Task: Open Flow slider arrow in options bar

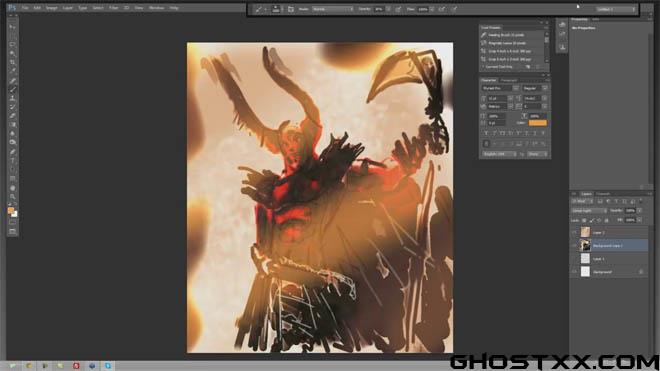Action: tap(432, 9)
